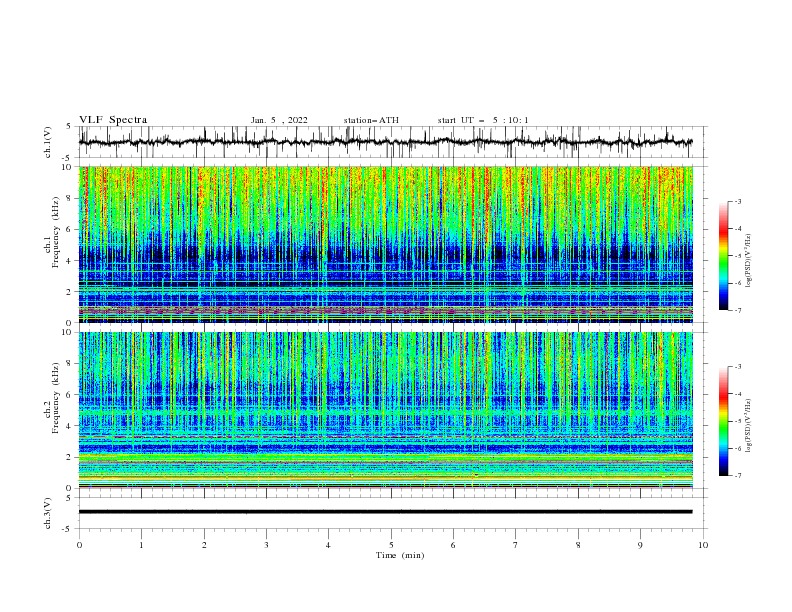Click the ch.3 flat voltage trace line

coord(386,512)
